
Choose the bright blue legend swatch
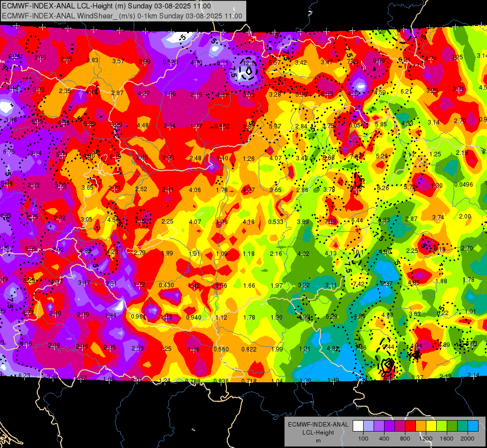click(x=473, y=426)
